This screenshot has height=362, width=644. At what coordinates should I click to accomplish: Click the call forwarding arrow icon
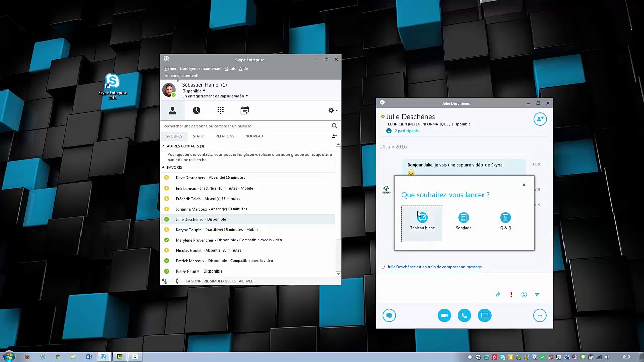point(178,281)
